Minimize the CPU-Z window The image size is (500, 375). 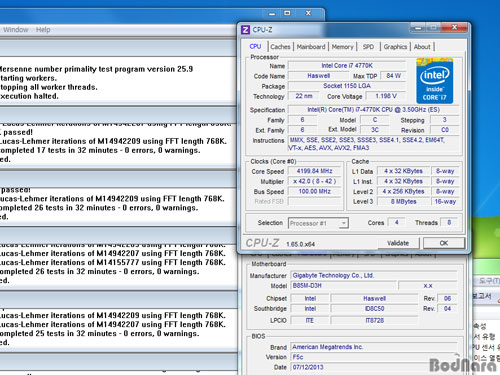[x=418, y=28]
